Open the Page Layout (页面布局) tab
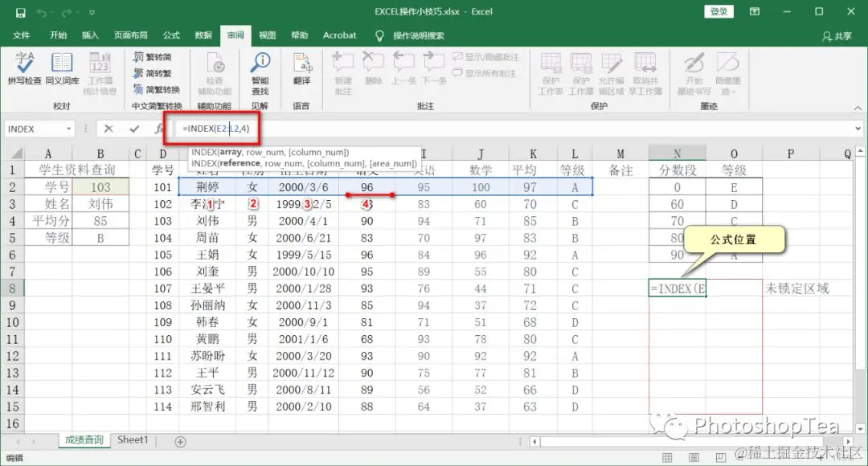Image resolution: width=868 pixels, height=466 pixels. [131, 35]
